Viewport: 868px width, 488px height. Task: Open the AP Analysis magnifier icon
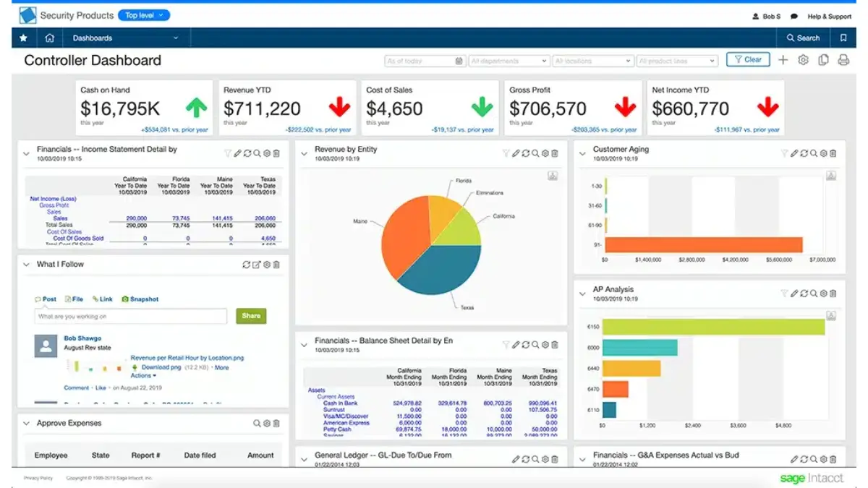point(813,294)
